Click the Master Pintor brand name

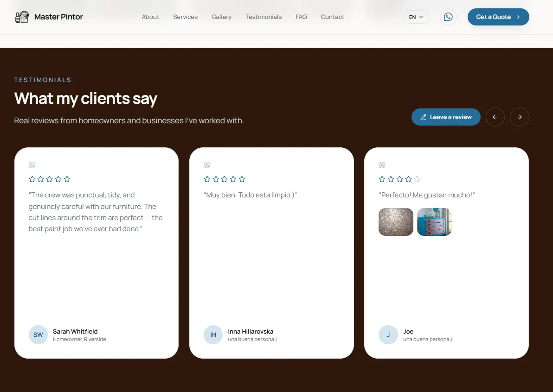tap(58, 17)
